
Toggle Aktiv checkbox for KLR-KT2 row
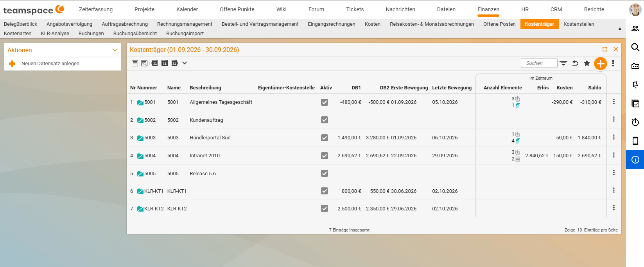pos(325,208)
